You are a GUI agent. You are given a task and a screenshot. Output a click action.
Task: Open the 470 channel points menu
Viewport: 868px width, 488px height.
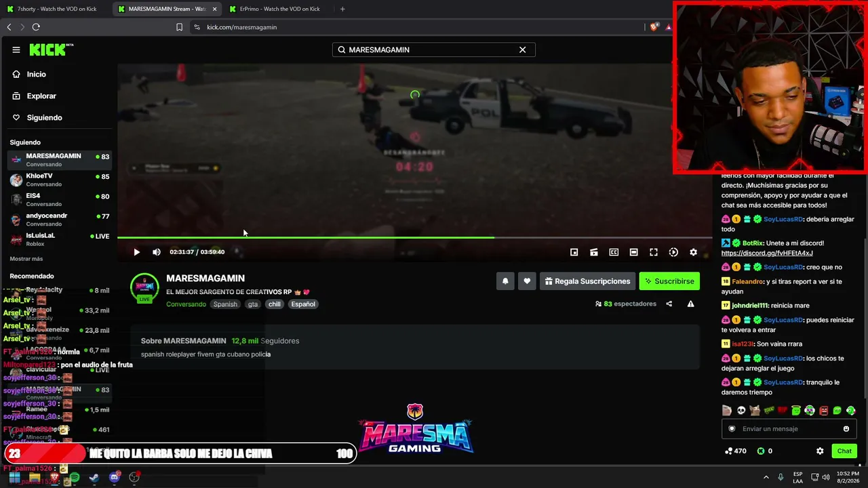735,451
